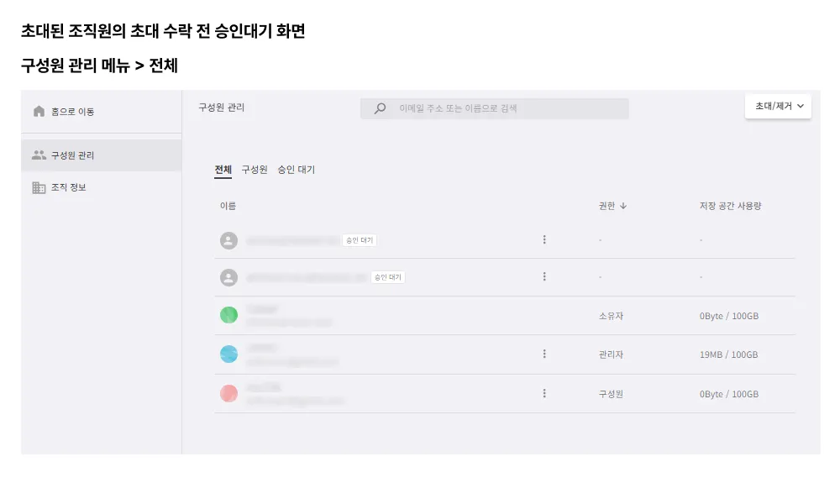840x504 pixels.
Task: Click the 승인 대기 badge on the top row
Action: [360, 240]
